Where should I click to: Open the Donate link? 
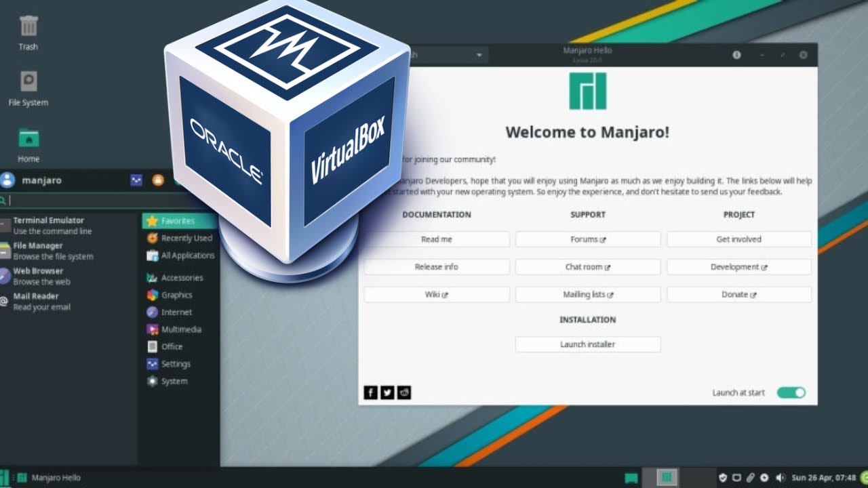pyautogui.click(x=739, y=295)
